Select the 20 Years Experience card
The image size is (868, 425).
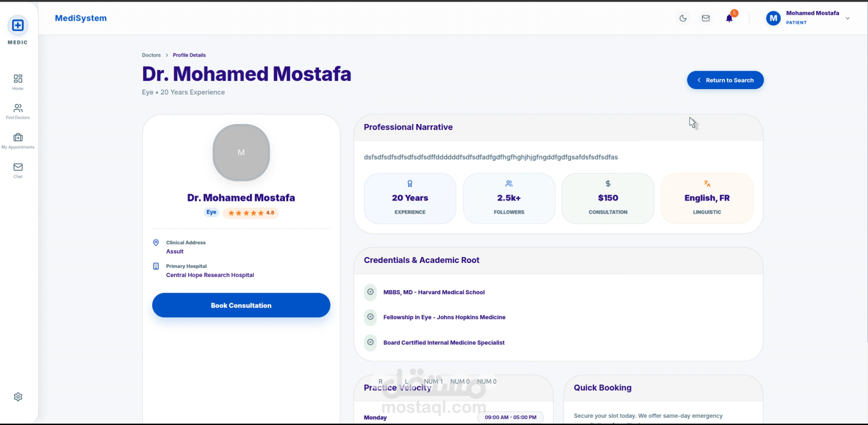click(x=410, y=198)
